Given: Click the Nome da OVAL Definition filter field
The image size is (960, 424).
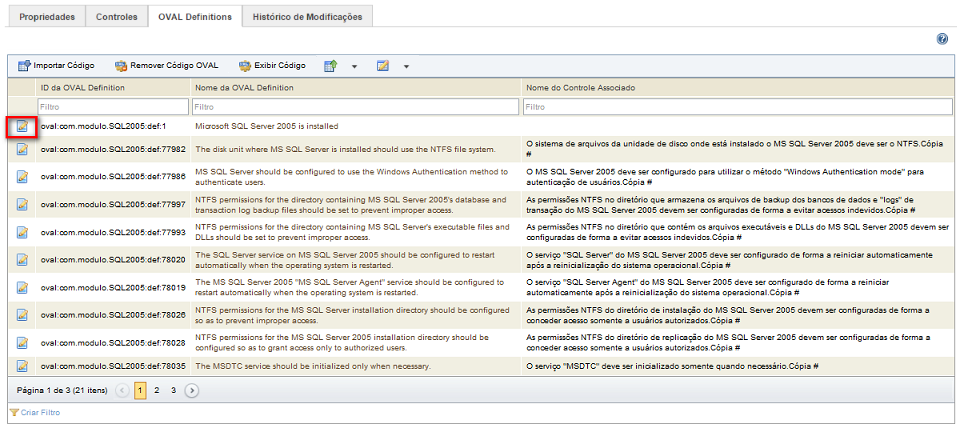Looking at the screenshot, I should (356, 107).
